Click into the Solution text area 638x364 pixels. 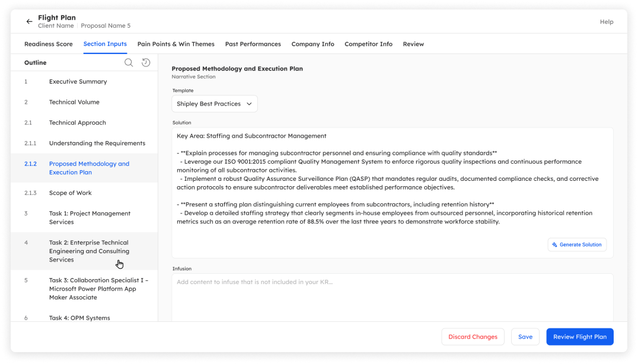point(393,193)
